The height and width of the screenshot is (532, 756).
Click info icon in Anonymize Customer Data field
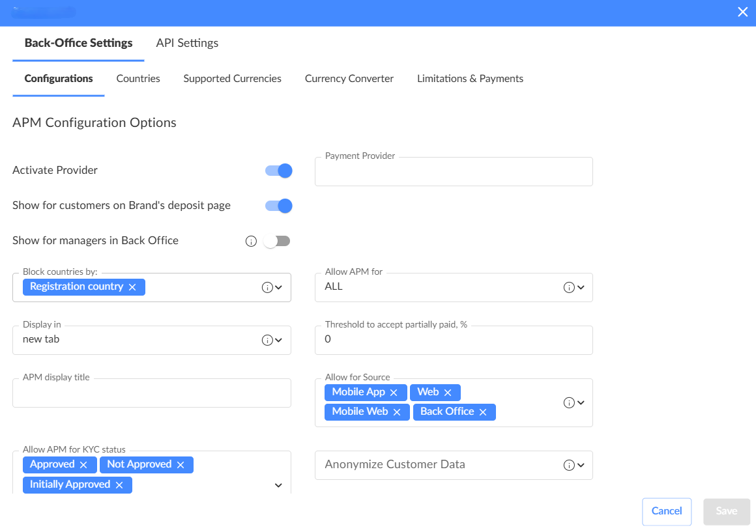(568, 465)
